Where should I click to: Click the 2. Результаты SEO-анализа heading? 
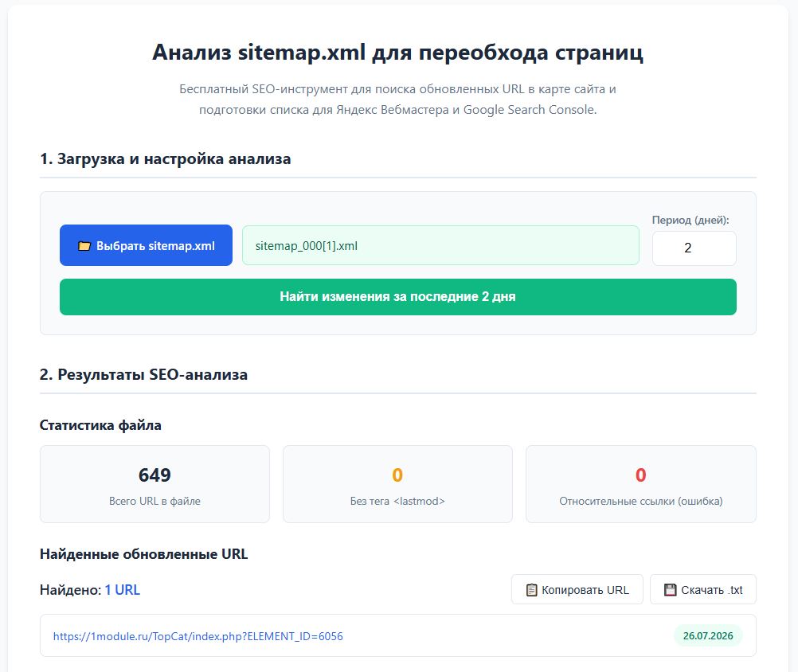click(x=143, y=374)
